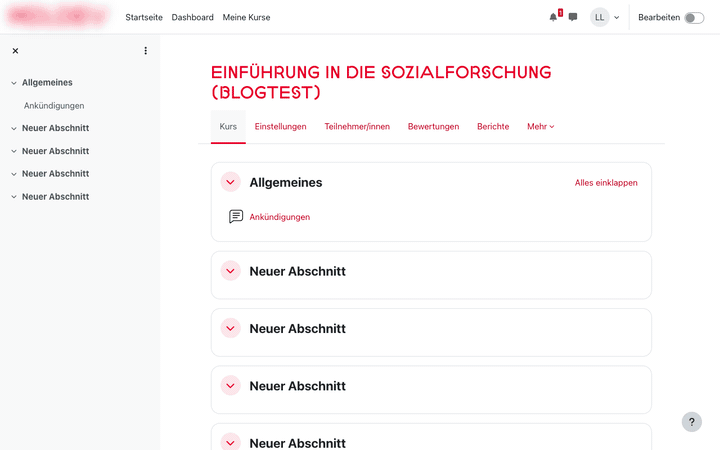This screenshot has height=450, width=720.
Task: Switch to the Berichte tab
Action: pos(493,126)
